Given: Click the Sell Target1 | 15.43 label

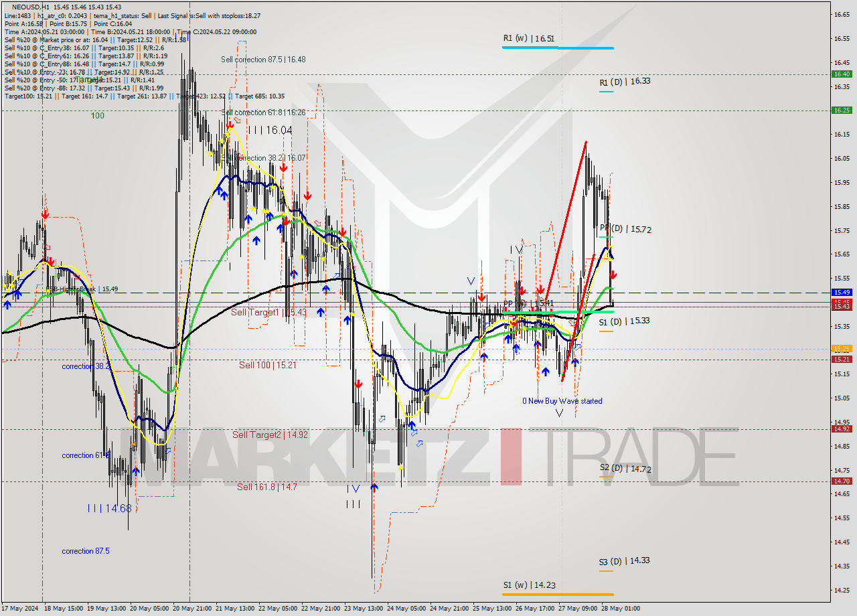Looking at the screenshot, I should pyautogui.click(x=269, y=313).
